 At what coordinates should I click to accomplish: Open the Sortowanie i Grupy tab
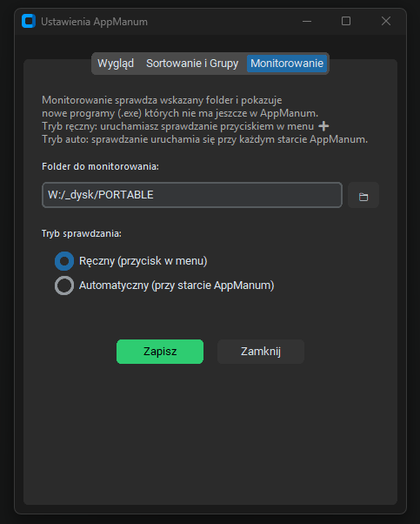(x=192, y=64)
